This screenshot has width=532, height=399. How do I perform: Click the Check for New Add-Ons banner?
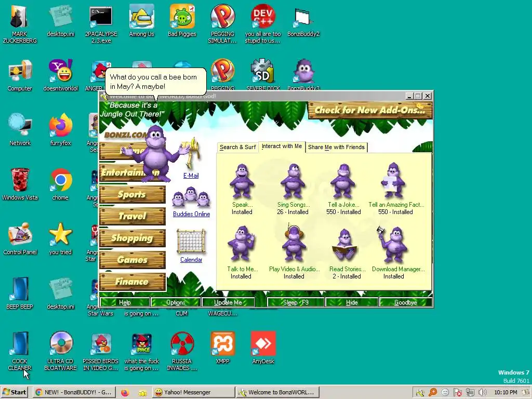point(370,110)
